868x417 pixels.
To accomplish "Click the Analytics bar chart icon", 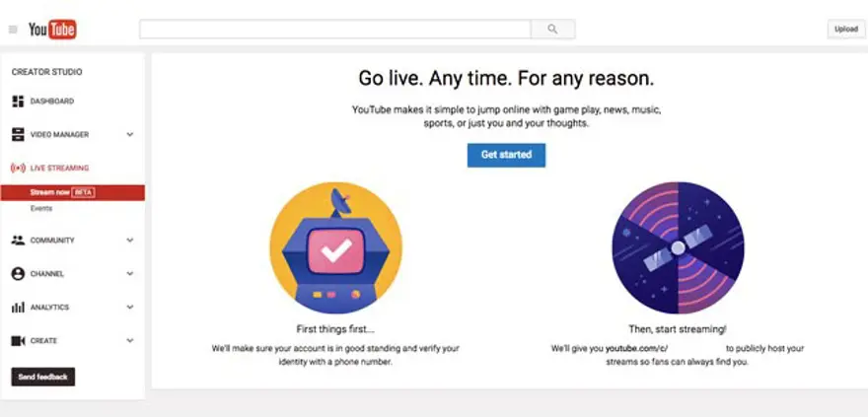I will point(18,308).
